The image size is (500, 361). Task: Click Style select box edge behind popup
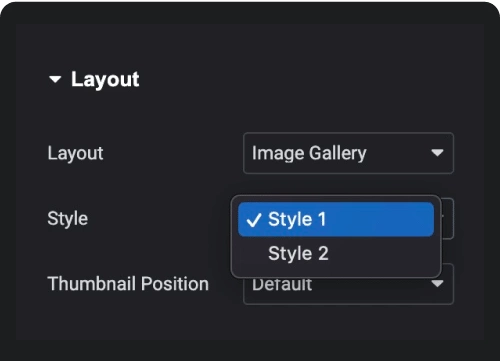coord(448,218)
